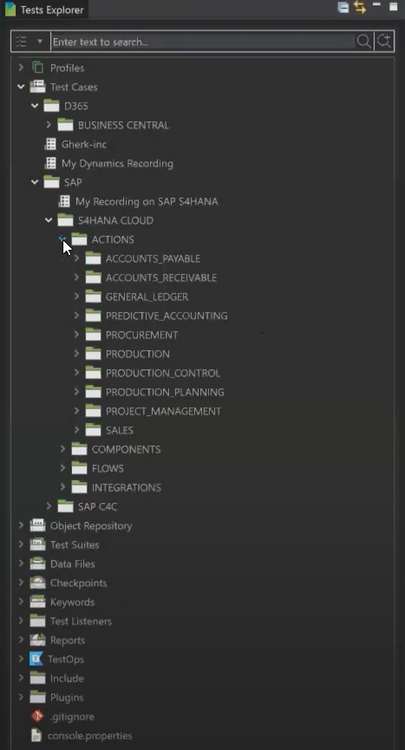Open the search filter dropdown arrow

tap(40, 42)
